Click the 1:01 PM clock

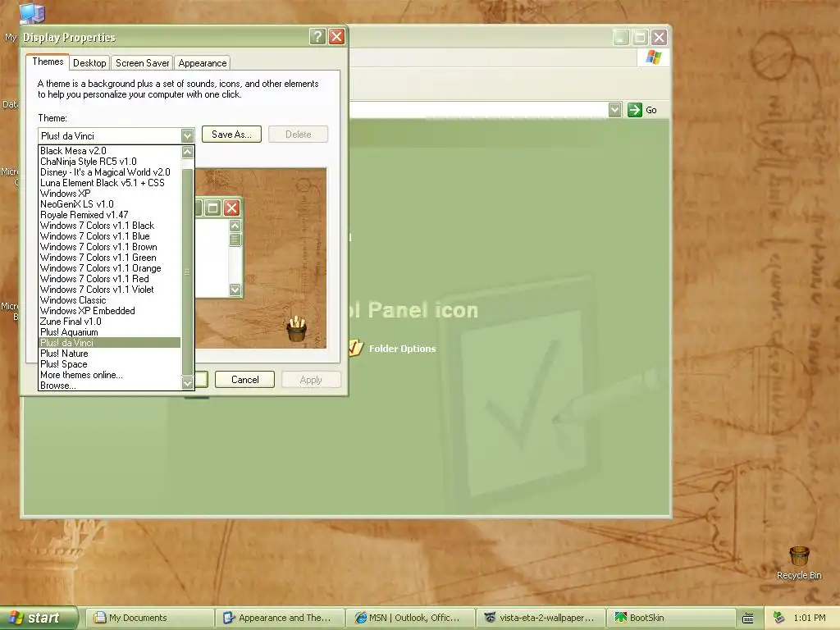coord(810,618)
